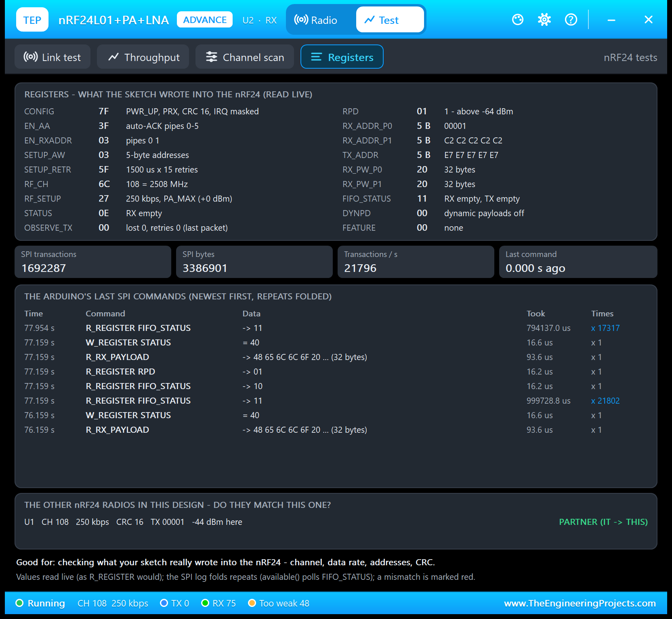Click the help question mark icon
The image size is (672, 619).
(571, 19)
